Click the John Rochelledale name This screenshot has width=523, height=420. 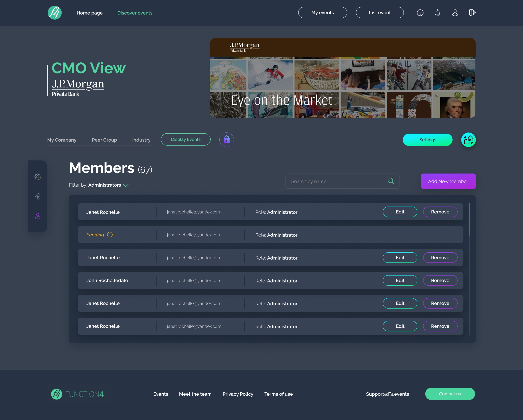coord(107,281)
